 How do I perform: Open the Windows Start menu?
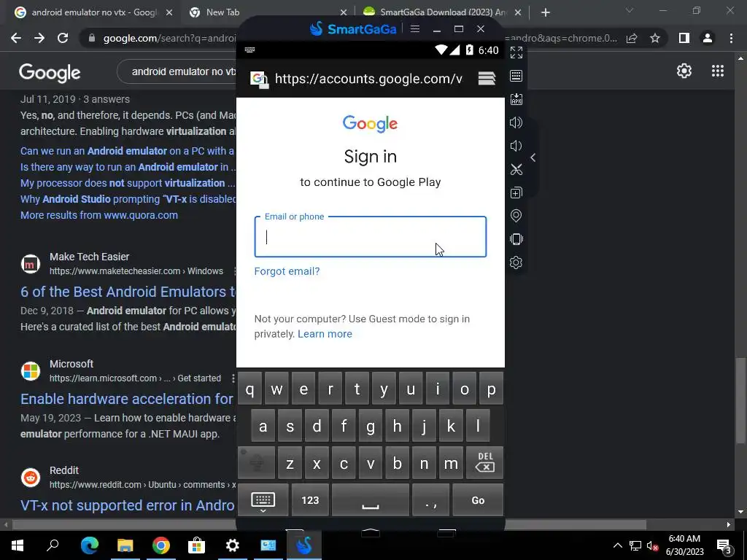click(18, 545)
